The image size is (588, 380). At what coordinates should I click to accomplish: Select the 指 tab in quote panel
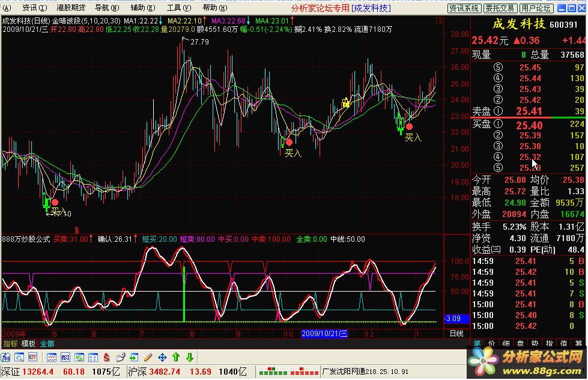[x=550, y=343]
